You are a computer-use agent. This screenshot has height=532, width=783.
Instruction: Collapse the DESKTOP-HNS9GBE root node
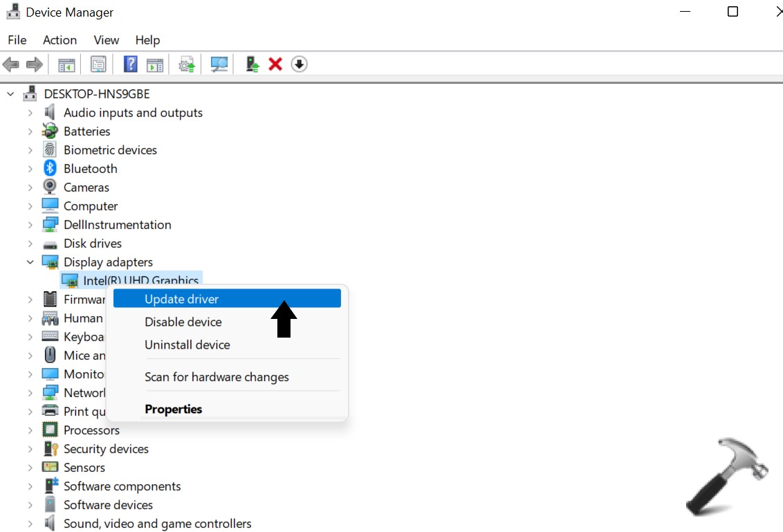click(x=10, y=94)
